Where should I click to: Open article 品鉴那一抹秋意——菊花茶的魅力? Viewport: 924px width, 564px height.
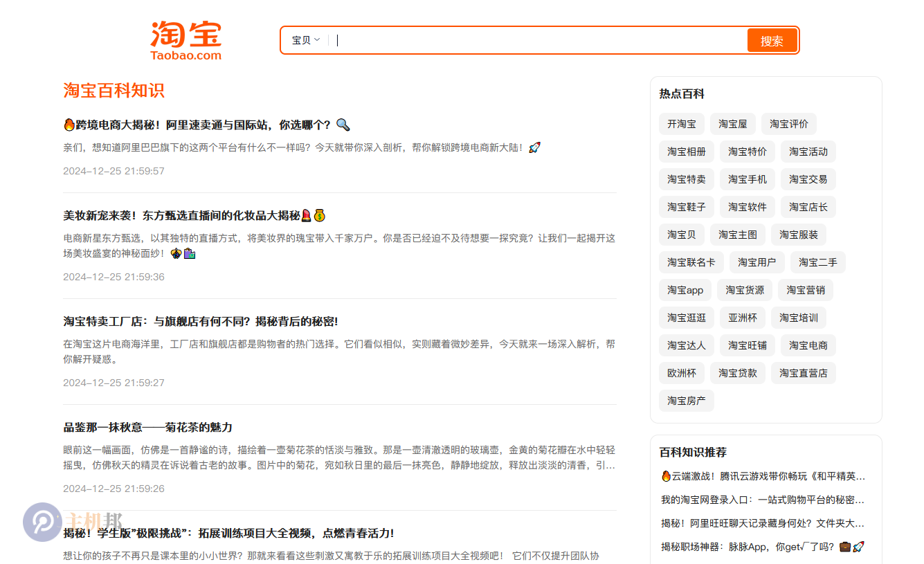148,427
